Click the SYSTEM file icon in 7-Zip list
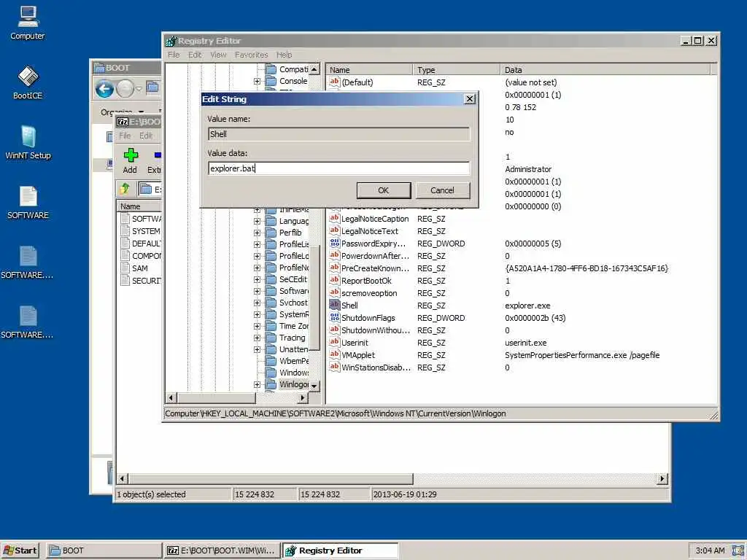Screen dimensions: 747x560 point(125,231)
